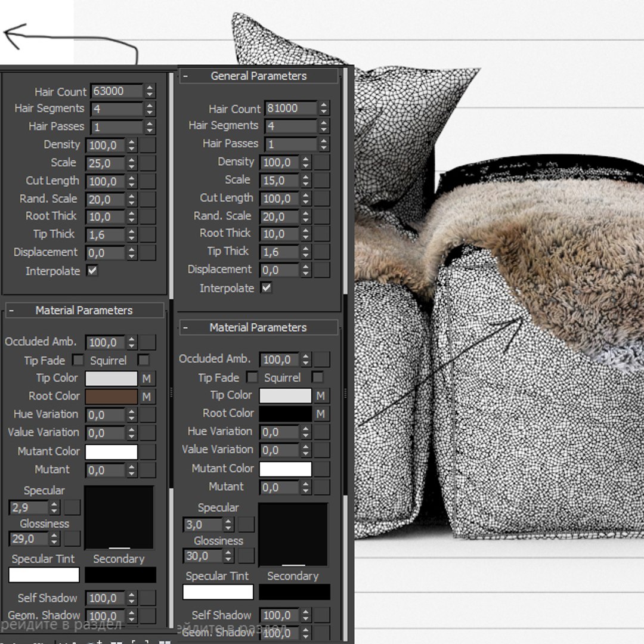
Task: Open Specular Tint swatch in left panel
Action: click(x=44, y=575)
